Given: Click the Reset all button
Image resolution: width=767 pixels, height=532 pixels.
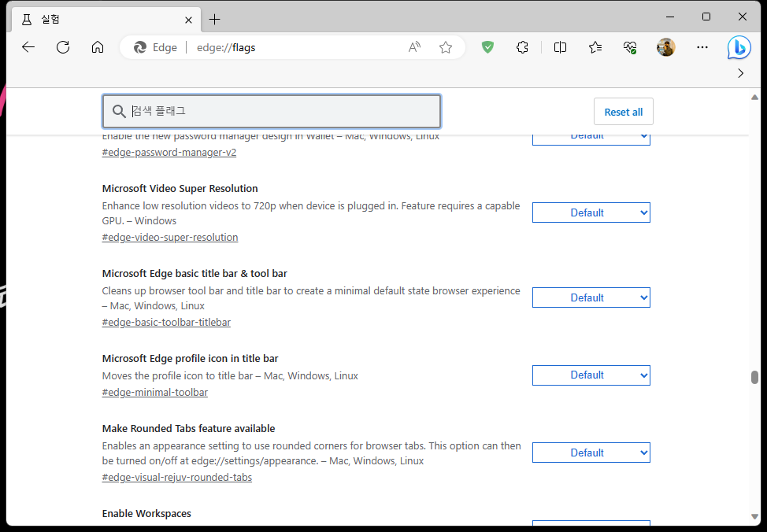Looking at the screenshot, I should [x=623, y=112].
